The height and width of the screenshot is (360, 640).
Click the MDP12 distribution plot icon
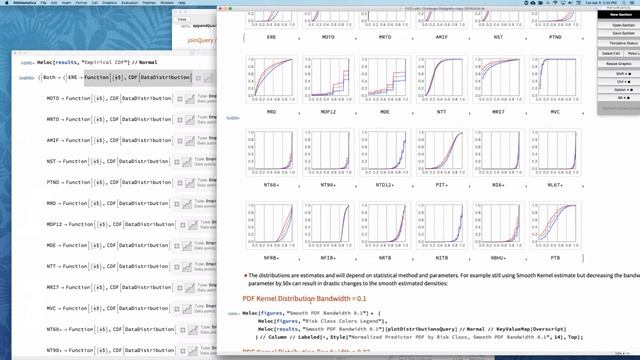(193, 225)
